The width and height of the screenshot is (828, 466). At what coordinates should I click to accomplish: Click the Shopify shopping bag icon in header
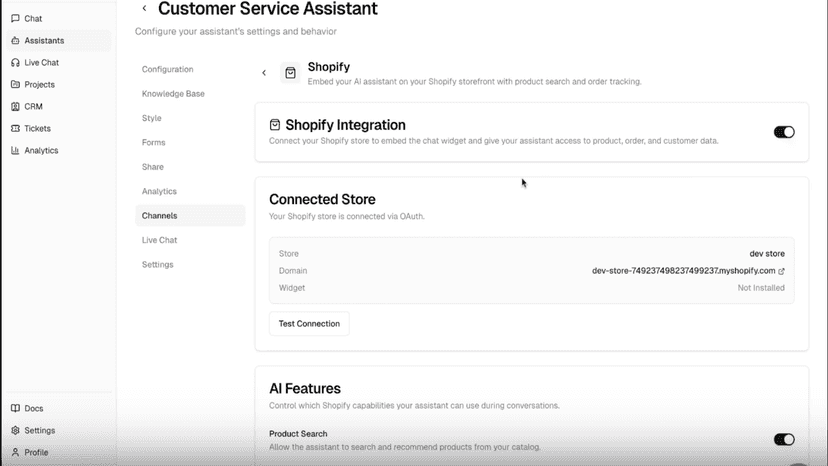(290, 73)
